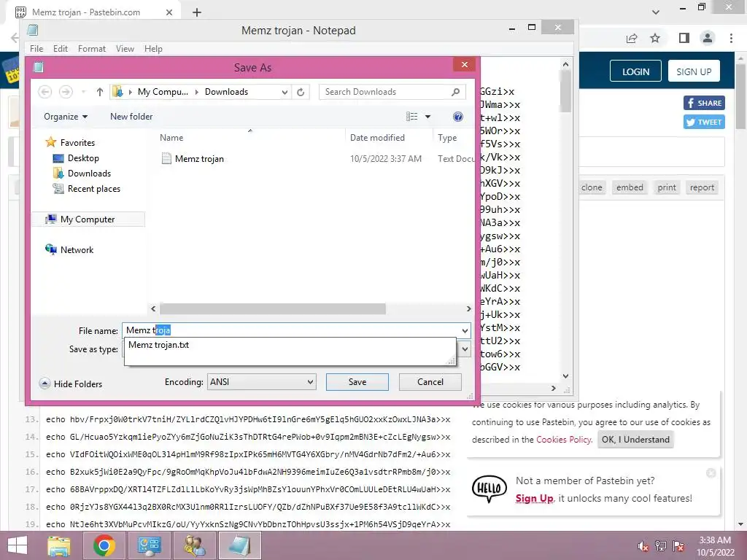Go up one folder level with the up arrow
The height and width of the screenshot is (560, 747).
(x=99, y=92)
